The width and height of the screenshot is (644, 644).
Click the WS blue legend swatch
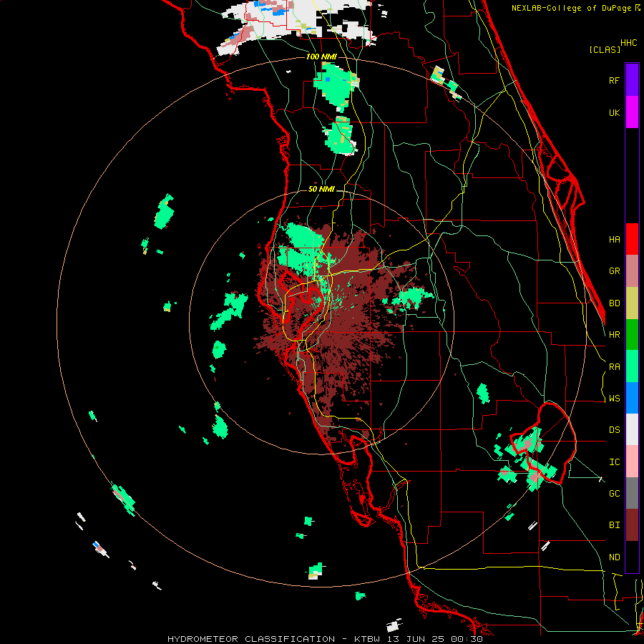[x=632, y=398]
